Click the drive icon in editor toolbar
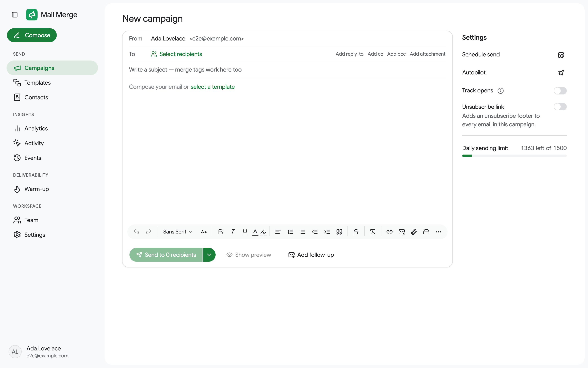Screen dimensions: 588x368 click(x=426, y=232)
